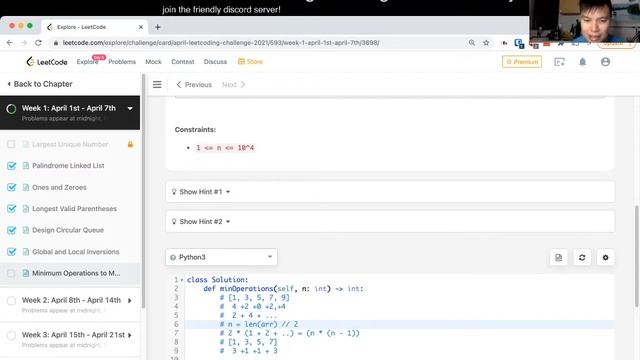Click the LeetCode logo
The width and height of the screenshot is (640, 360).
[47, 62]
